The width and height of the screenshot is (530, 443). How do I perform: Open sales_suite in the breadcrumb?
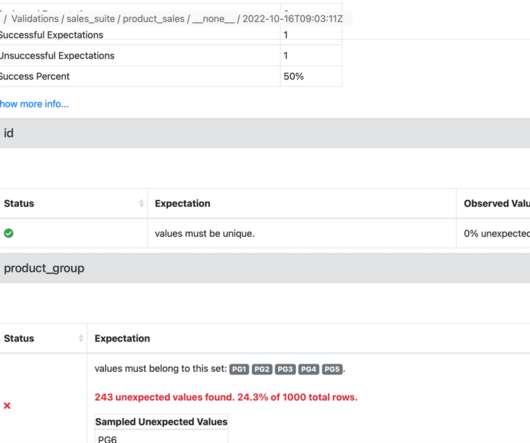(91, 19)
